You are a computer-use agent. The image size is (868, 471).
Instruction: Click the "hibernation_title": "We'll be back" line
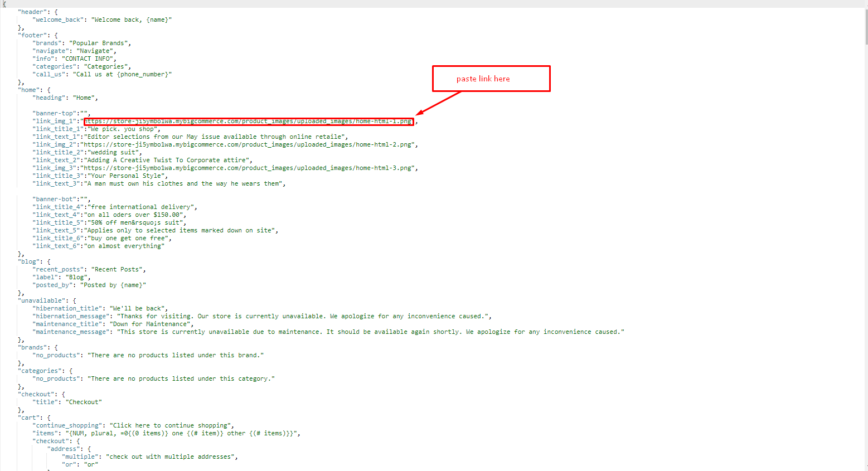pos(100,308)
